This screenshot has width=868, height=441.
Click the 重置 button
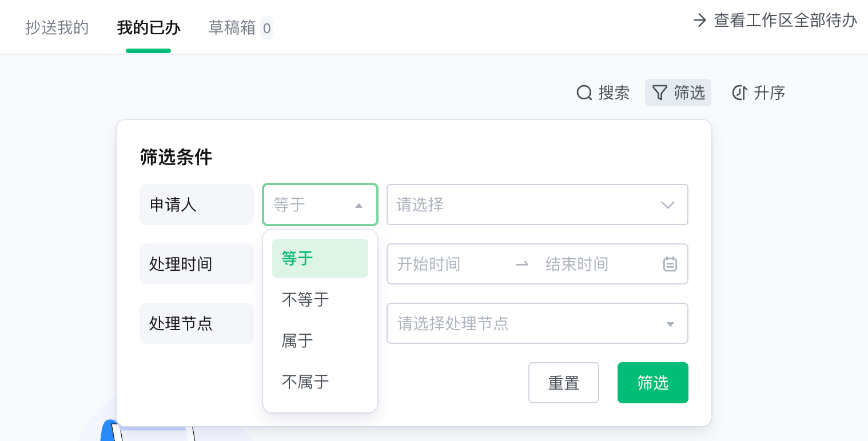coord(564,383)
